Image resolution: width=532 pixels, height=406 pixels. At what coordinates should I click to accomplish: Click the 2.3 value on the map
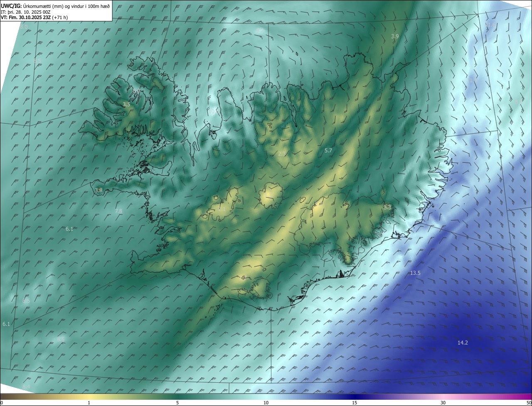coord(282,154)
